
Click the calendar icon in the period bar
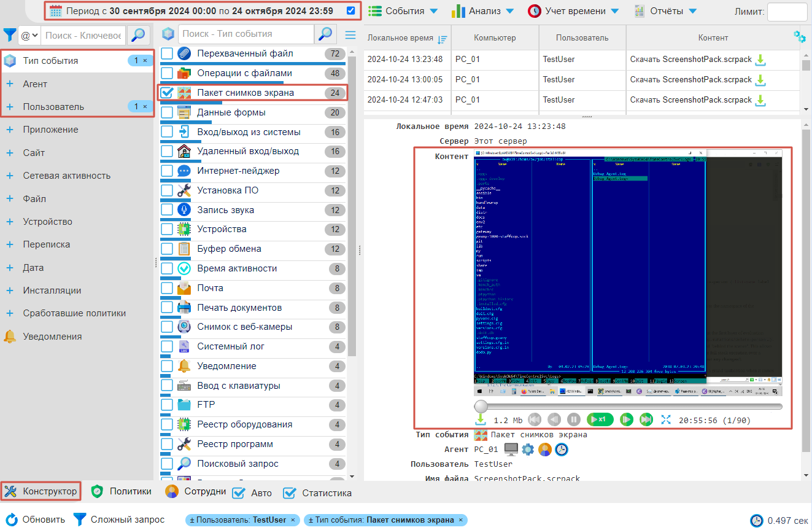[56, 11]
